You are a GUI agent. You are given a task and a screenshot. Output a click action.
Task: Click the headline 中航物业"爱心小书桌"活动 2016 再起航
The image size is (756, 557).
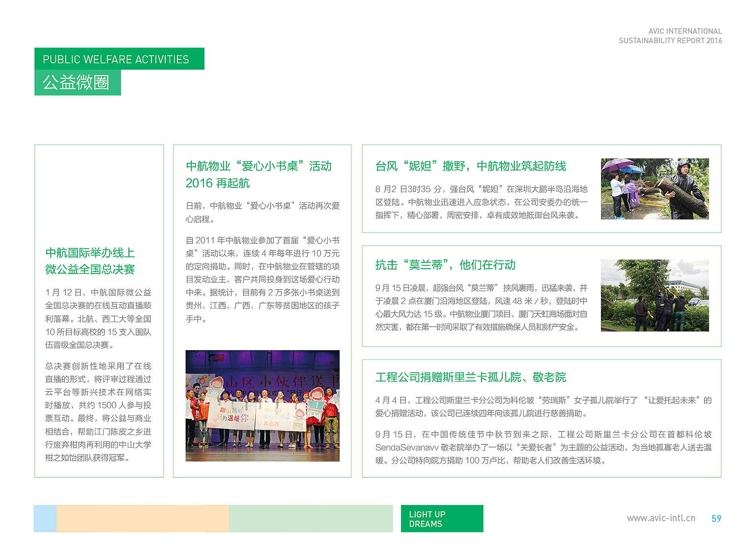259,175
